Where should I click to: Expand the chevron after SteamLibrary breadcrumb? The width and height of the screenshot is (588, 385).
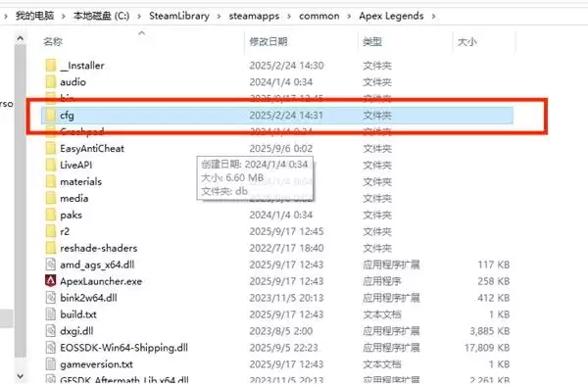(220, 16)
